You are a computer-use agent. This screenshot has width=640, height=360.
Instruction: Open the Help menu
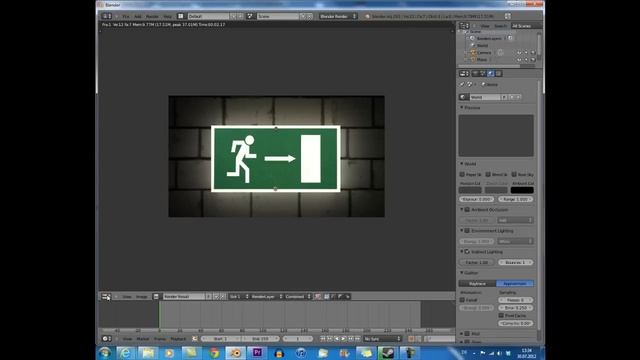click(167, 16)
